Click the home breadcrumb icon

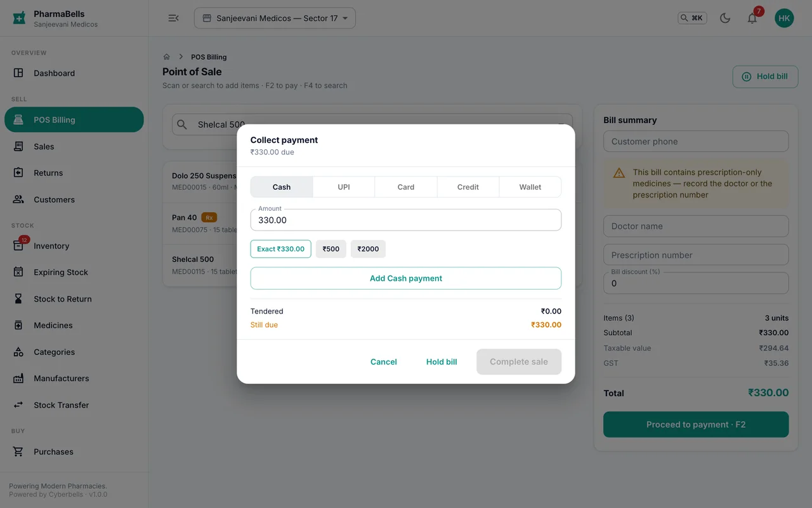[167, 57]
